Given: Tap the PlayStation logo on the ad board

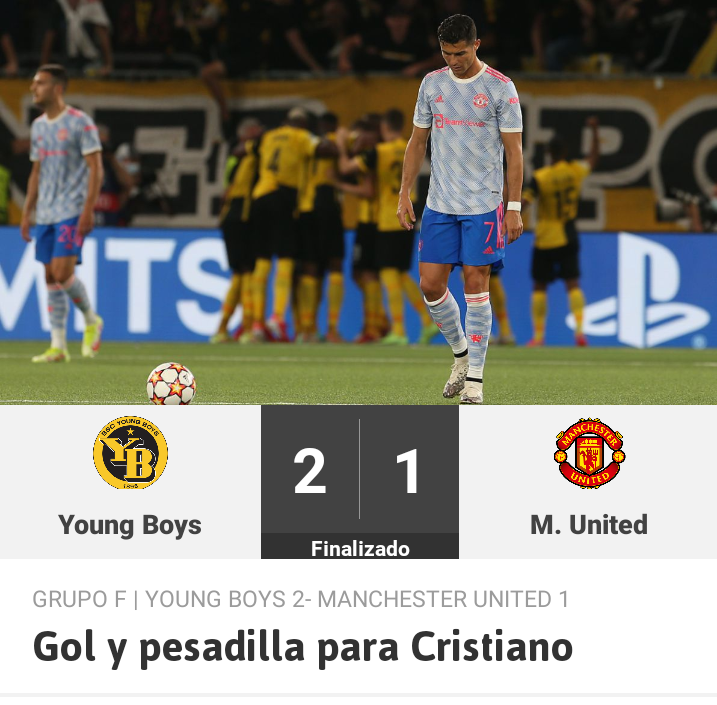Looking at the screenshot, I should click(x=641, y=291).
